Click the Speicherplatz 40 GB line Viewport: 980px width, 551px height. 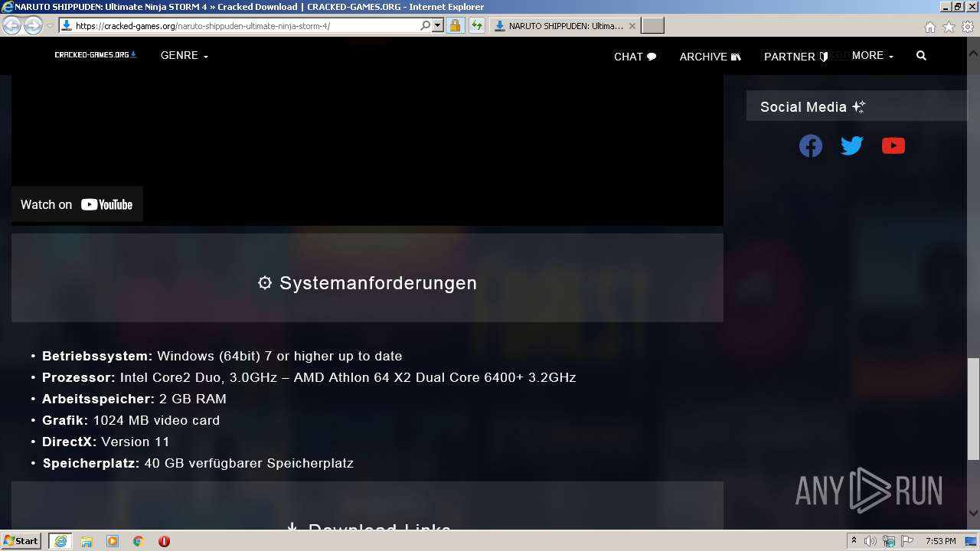[x=198, y=463]
